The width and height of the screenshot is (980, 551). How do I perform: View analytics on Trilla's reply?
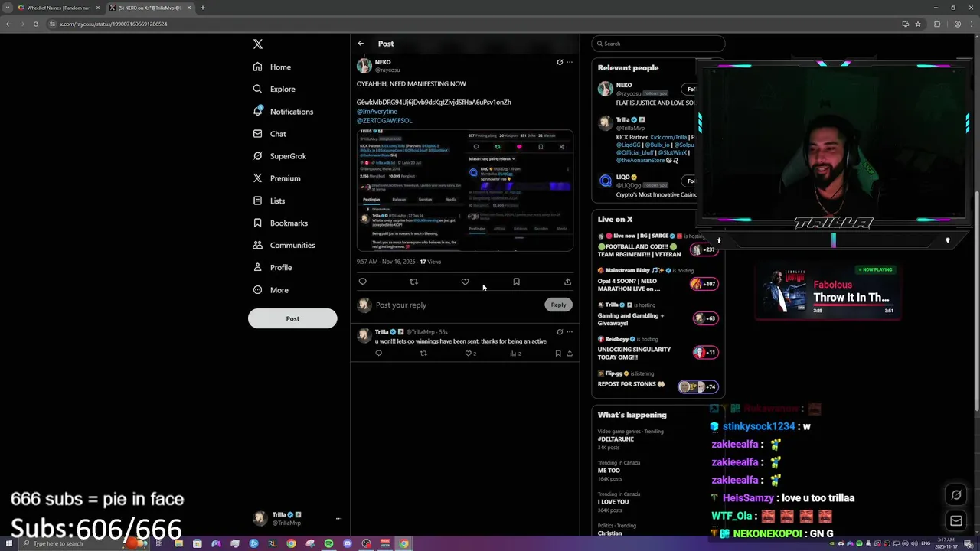click(x=515, y=354)
